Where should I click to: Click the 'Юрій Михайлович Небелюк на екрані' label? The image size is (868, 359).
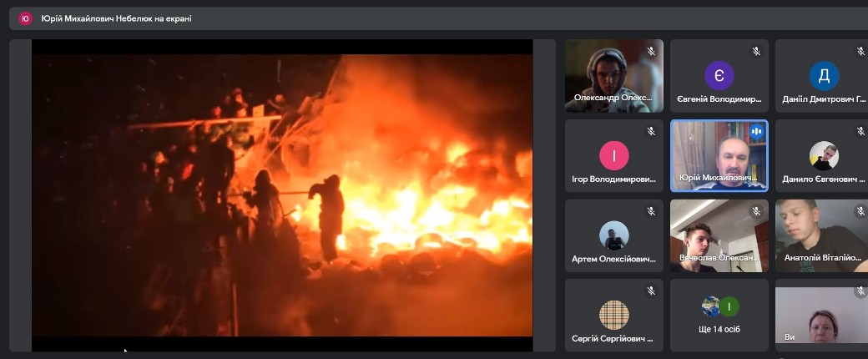117,18
